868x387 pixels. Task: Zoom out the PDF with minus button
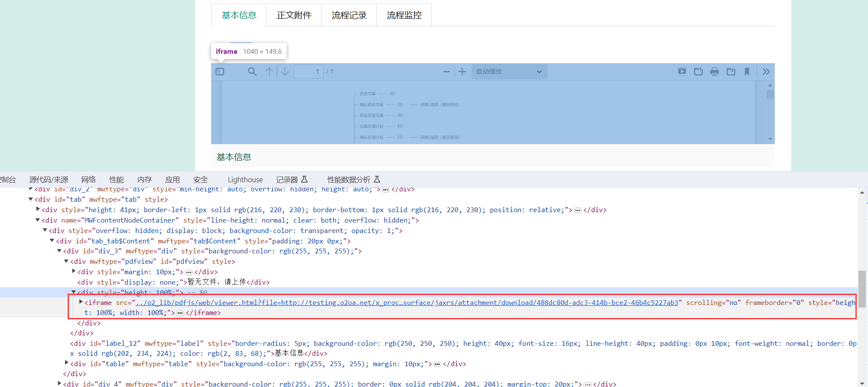(447, 72)
